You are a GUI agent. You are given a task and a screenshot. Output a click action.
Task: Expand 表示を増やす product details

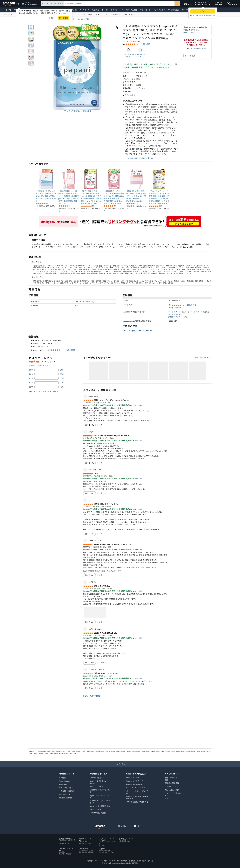[x=129, y=95]
